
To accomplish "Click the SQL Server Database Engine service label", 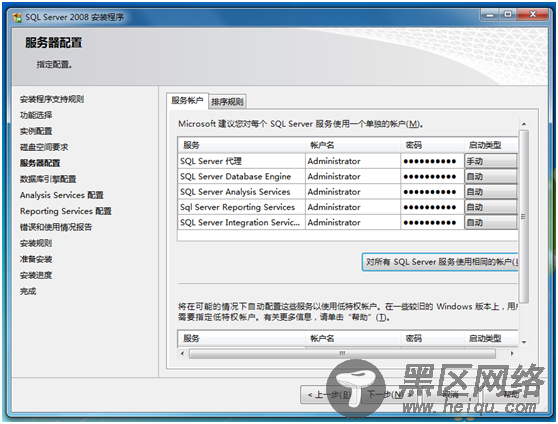I will [236, 176].
